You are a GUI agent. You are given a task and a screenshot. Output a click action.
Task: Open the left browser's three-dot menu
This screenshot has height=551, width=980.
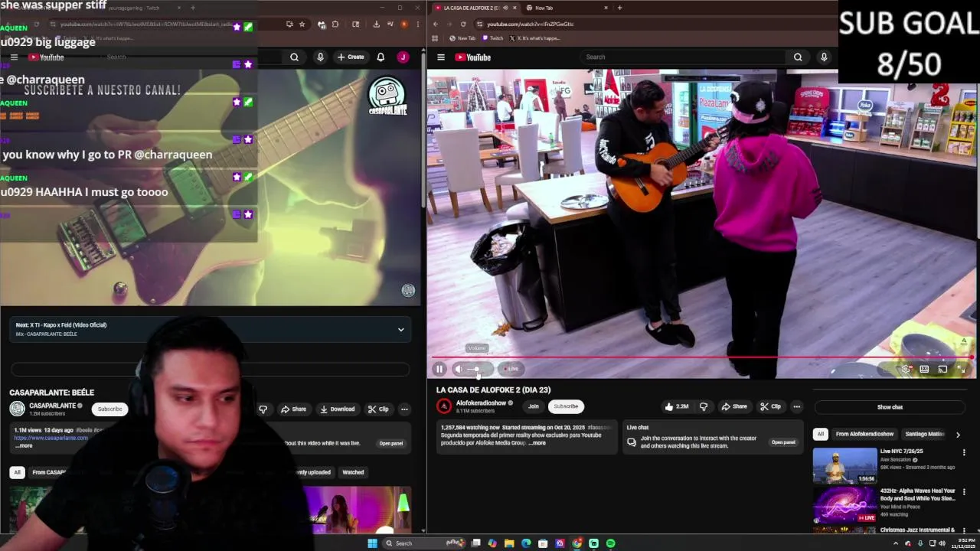click(417, 24)
